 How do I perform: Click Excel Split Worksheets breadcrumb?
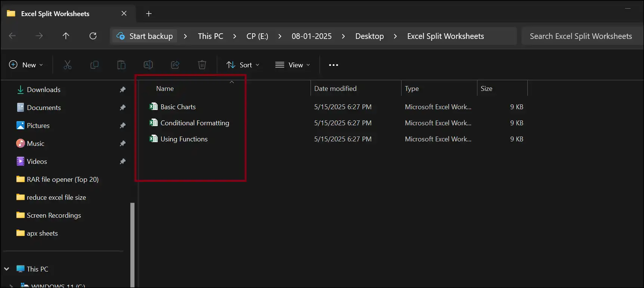pyautogui.click(x=446, y=36)
